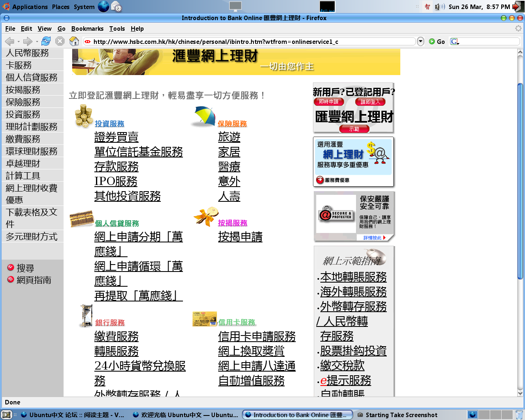525x420 pixels.
Task: Go to the Home page icon
Action: (x=74, y=41)
